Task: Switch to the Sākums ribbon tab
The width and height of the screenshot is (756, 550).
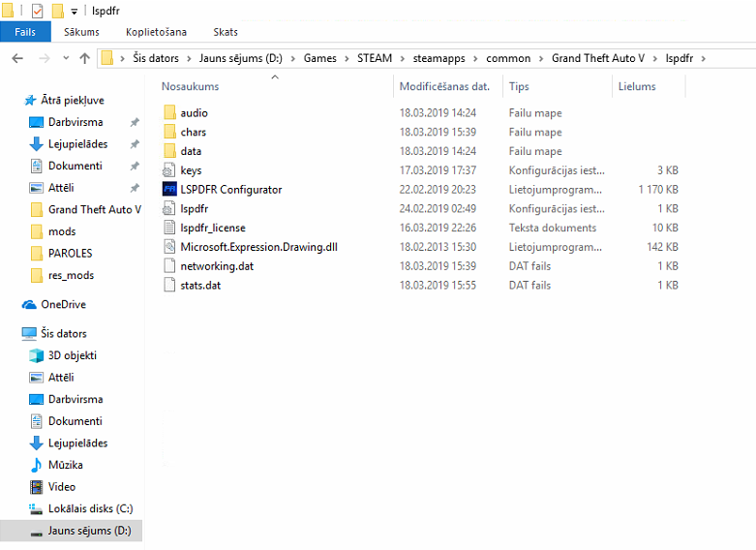Action: click(x=81, y=32)
